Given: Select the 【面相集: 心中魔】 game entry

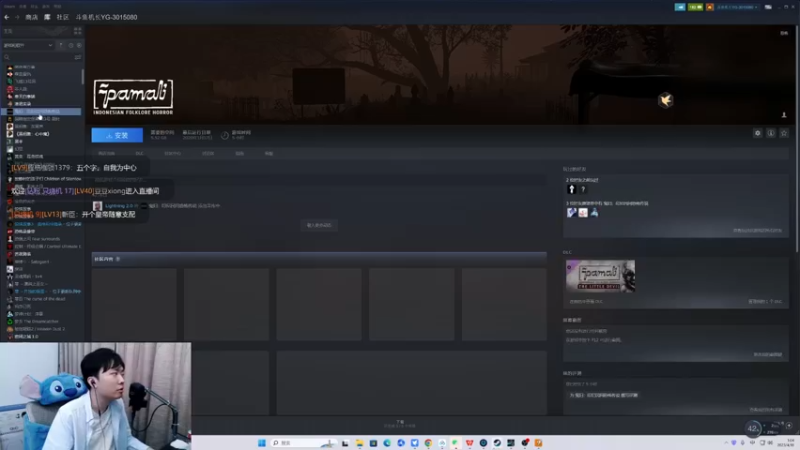Looking at the screenshot, I should click(33, 134).
